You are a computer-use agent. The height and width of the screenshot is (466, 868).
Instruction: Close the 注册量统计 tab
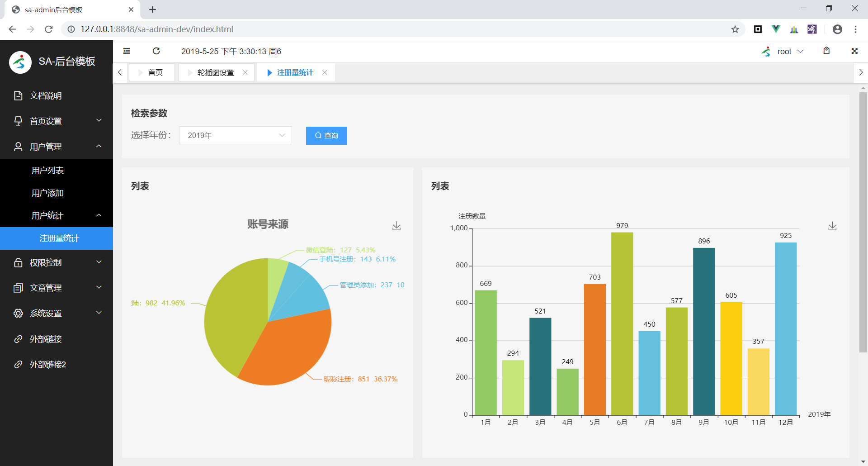point(325,72)
